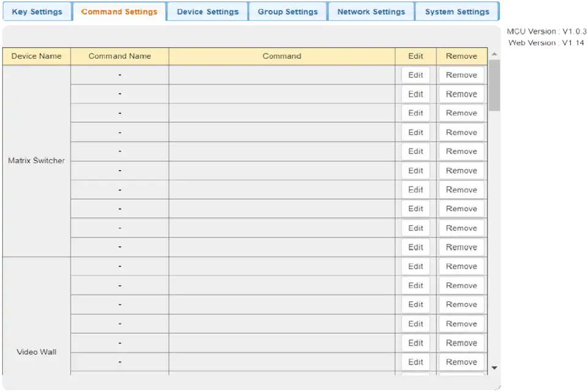Screen dimensions: 588x392
Task: Edit the first Matrix Switcher command
Action: point(415,75)
